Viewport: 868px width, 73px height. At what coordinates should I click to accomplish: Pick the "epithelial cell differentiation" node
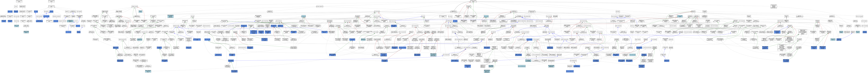coord(503,26)
